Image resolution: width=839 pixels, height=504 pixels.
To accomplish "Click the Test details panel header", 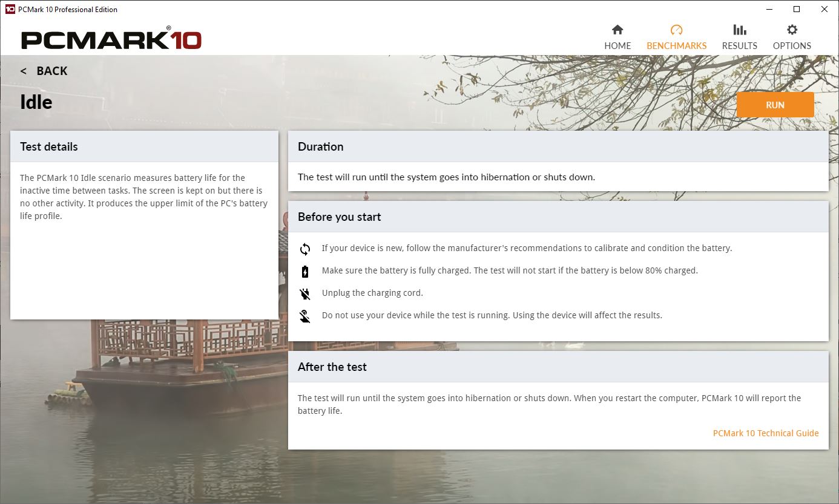I will click(144, 146).
